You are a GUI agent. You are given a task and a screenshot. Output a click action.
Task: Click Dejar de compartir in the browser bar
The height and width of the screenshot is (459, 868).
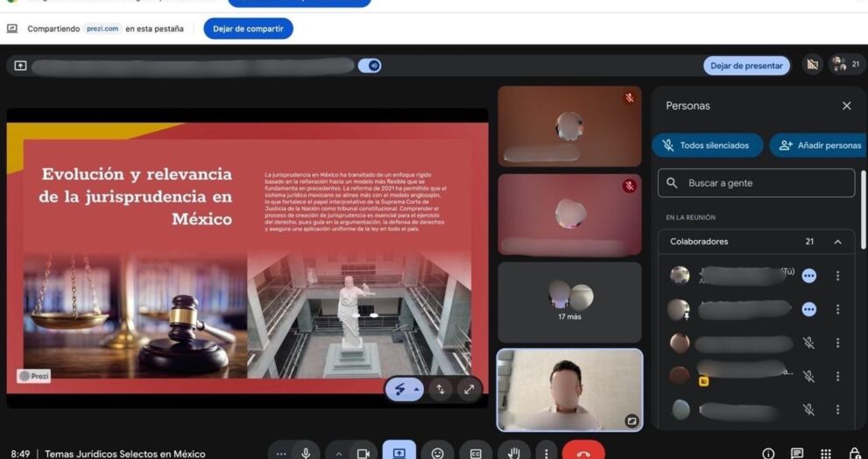[248, 29]
